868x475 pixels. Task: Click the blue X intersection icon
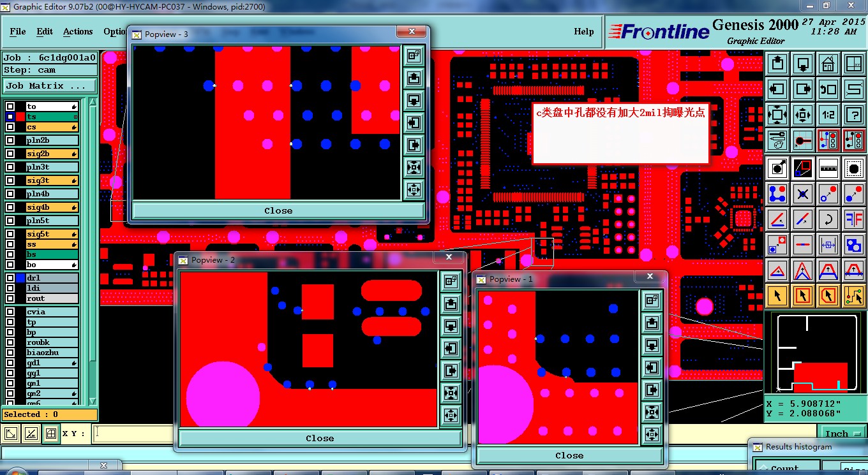(x=803, y=194)
